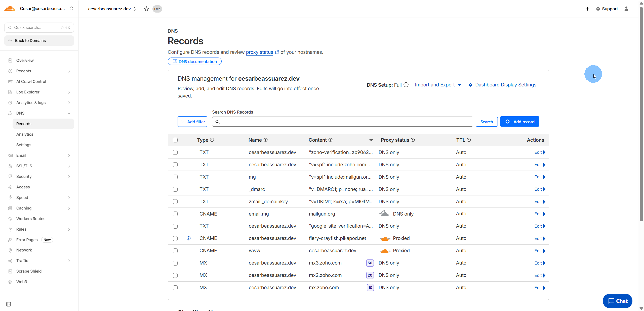
Task: Sort by Content column arrow
Action: pos(371,140)
